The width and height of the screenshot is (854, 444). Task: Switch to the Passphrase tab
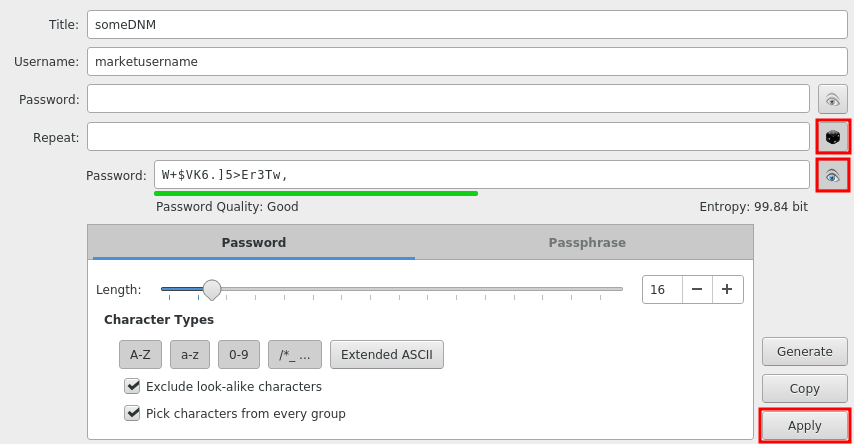tap(586, 242)
